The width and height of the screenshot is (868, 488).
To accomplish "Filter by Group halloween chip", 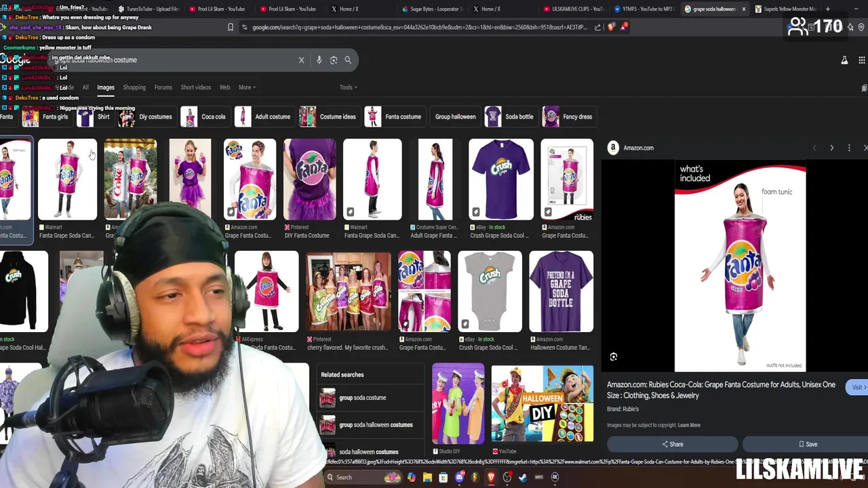I will tap(455, 117).
